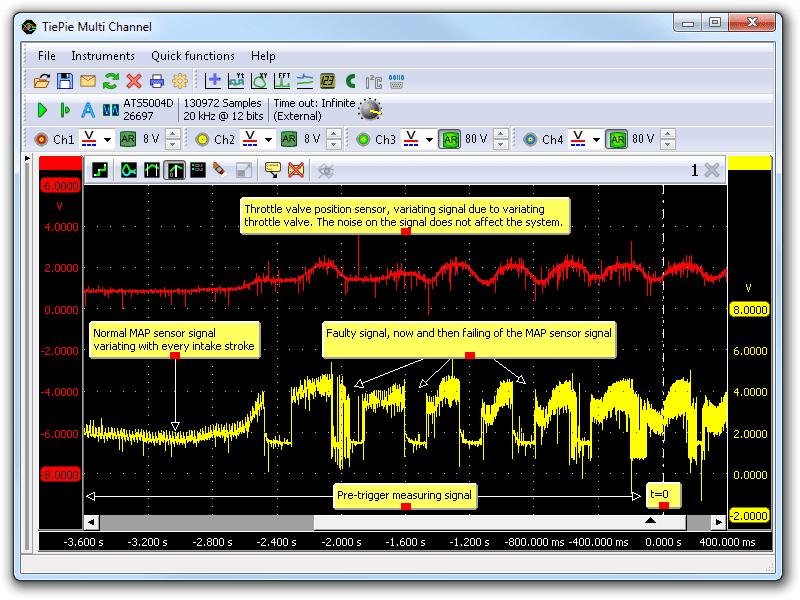Open settings via the gear icon
The height and width of the screenshot is (600, 800).
point(180,81)
